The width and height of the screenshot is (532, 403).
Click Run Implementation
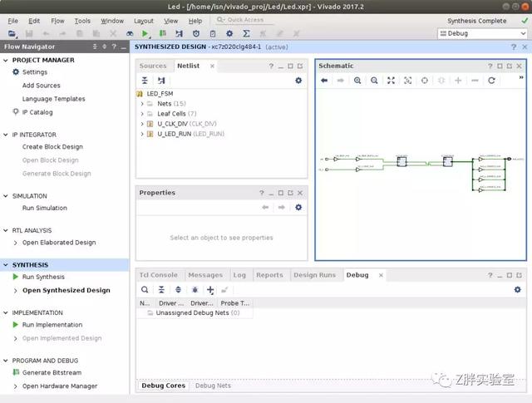(52, 325)
